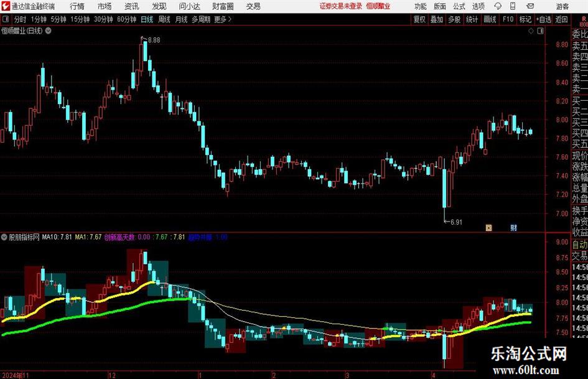
Task: Click the 6.91 low price label
Action: [x=456, y=222]
